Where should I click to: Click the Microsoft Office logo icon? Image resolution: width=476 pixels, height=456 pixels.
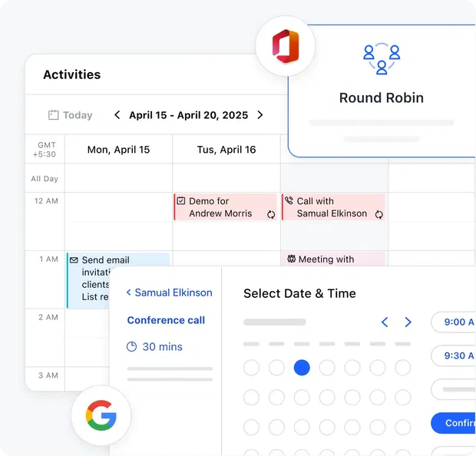[x=286, y=46]
